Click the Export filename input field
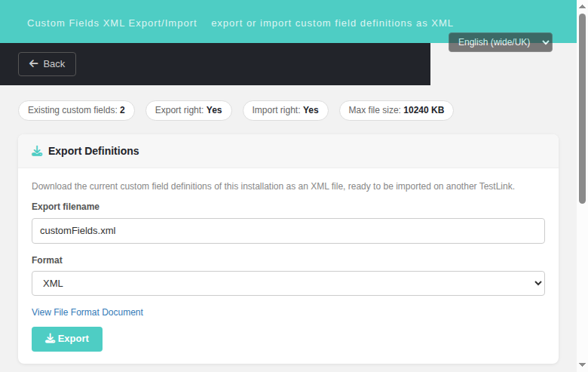Viewport: 588px width, 372px height. 288,231
